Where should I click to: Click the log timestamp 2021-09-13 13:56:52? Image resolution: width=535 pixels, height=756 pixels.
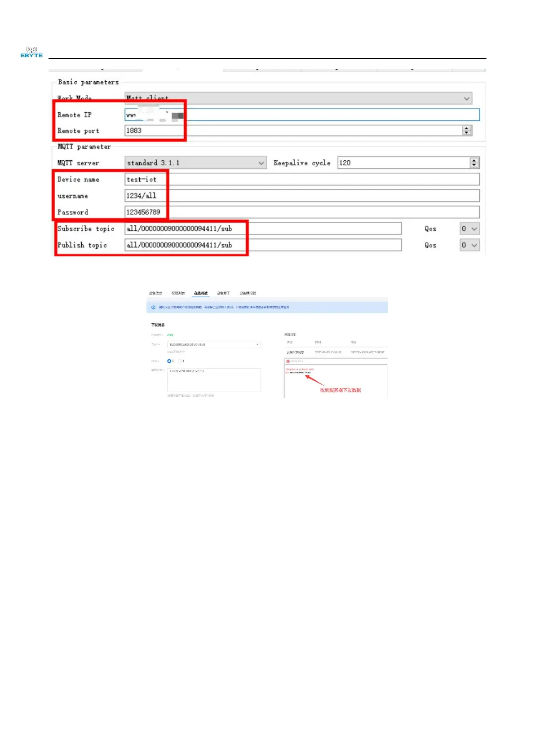(x=328, y=352)
